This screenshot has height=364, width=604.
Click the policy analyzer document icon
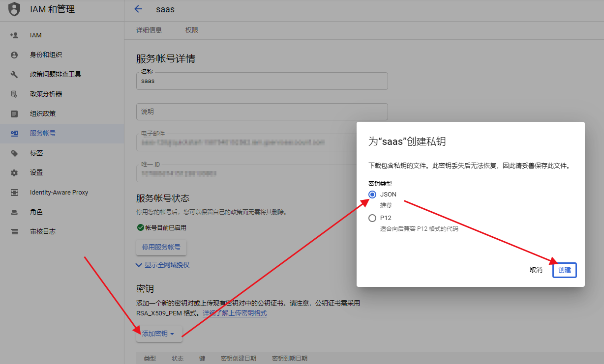click(14, 94)
